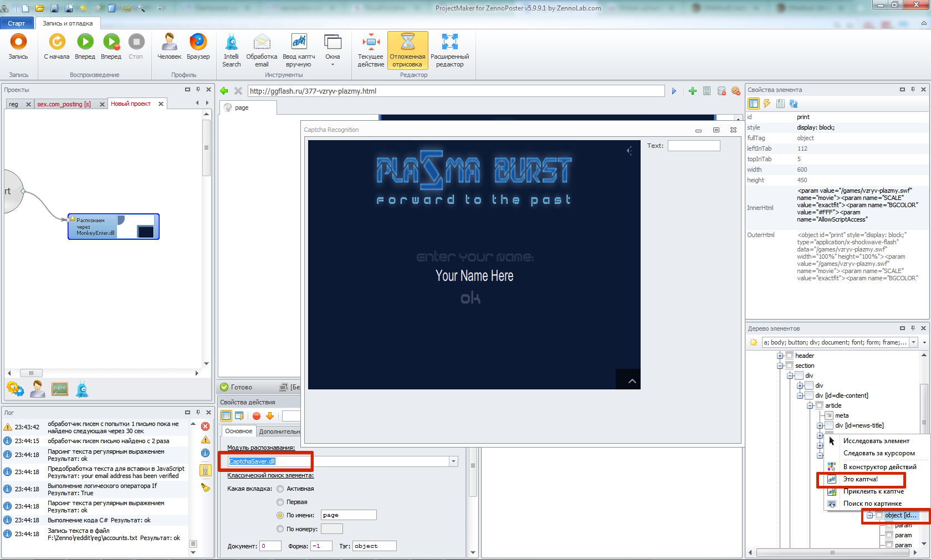Select the Запись и отладка ribbon tab
This screenshot has width=931, height=560.
coord(68,23)
